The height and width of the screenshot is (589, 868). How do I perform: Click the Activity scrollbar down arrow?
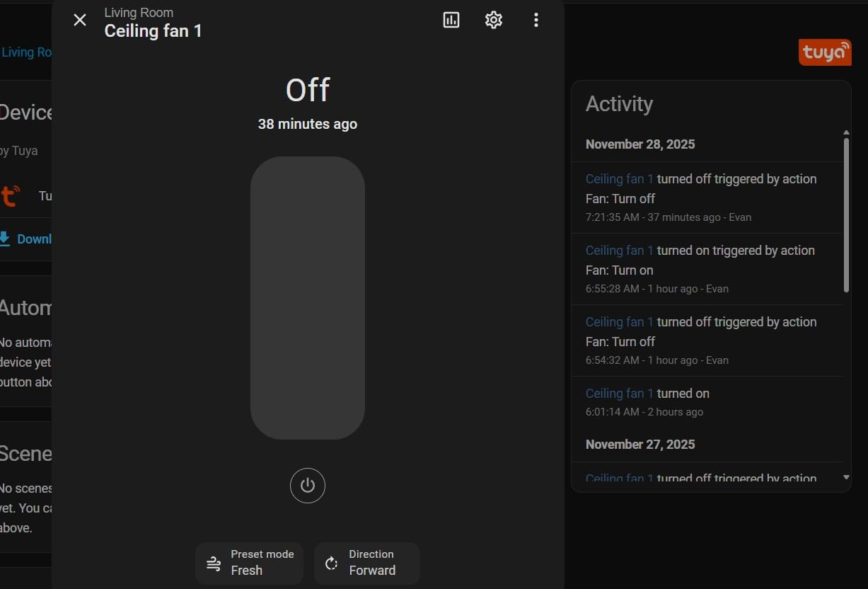[846, 478]
